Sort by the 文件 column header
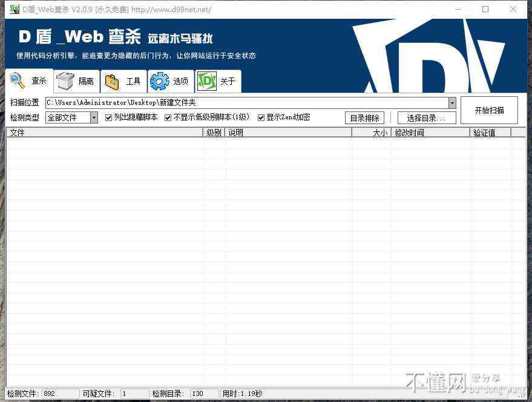The width and height of the screenshot is (532, 402). tap(105, 133)
